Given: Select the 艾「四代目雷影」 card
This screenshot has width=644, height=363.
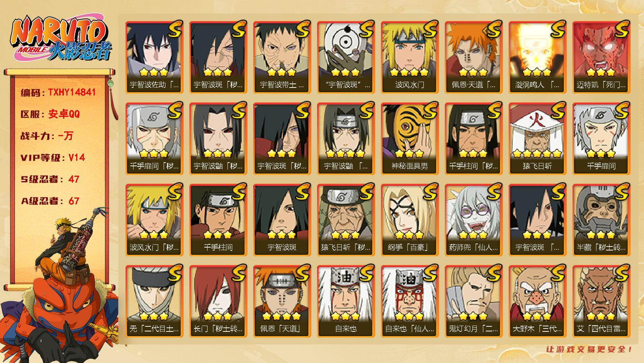Looking at the screenshot, I should (601, 301).
